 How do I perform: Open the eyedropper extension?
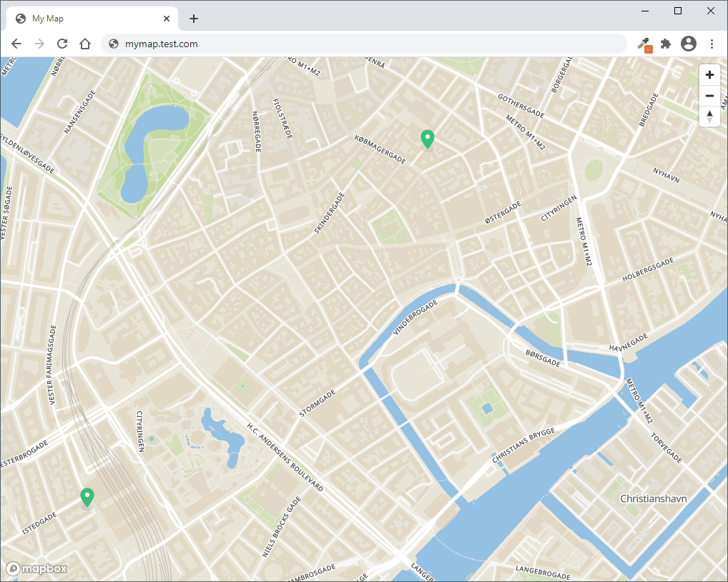tap(642, 44)
